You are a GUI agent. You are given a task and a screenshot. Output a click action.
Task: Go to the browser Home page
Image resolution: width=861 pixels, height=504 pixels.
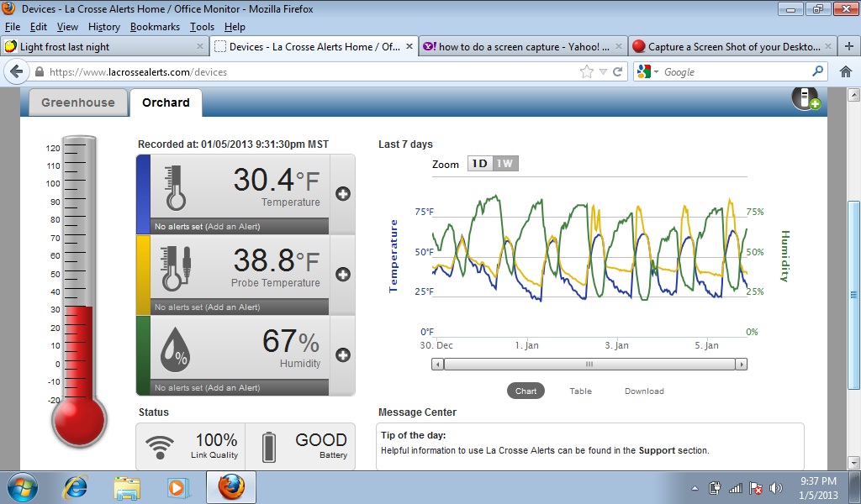click(x=846, y=72)
